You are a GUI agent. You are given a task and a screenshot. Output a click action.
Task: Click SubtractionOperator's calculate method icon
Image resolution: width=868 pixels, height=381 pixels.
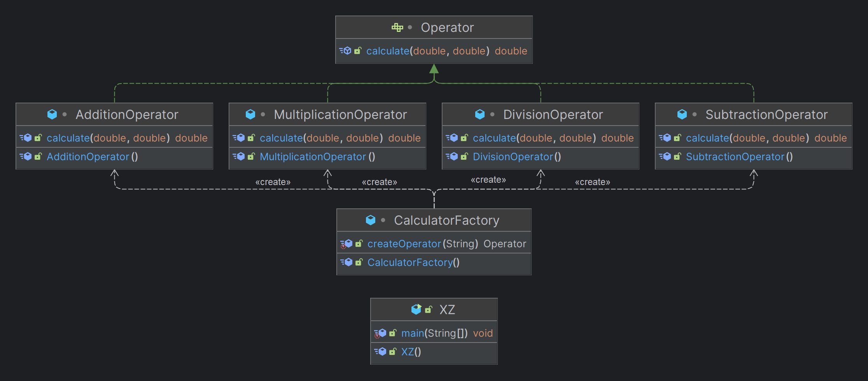click(665, 138)
